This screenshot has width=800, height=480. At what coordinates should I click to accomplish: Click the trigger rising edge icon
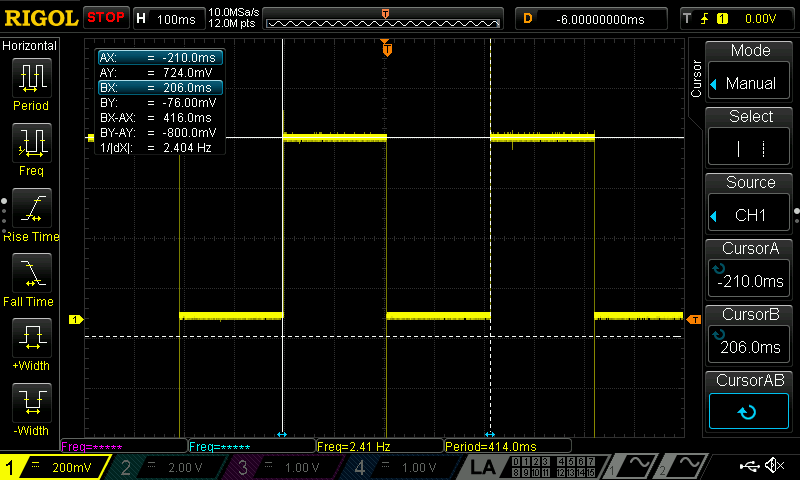coord(704,19)
